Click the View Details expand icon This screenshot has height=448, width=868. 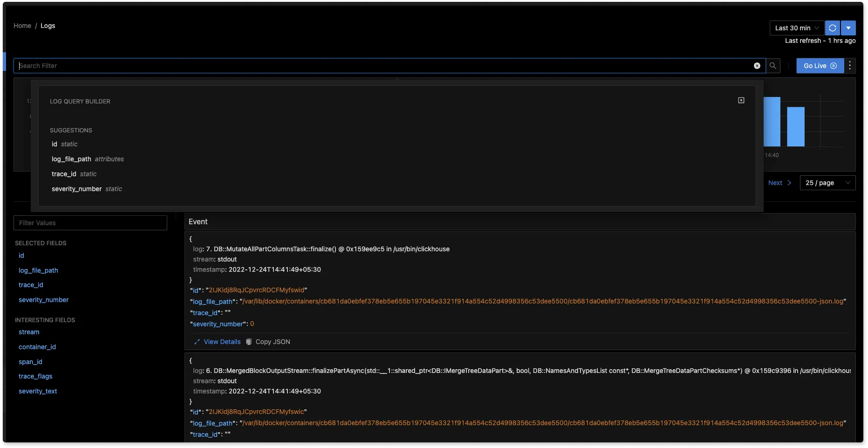(197, 342)
